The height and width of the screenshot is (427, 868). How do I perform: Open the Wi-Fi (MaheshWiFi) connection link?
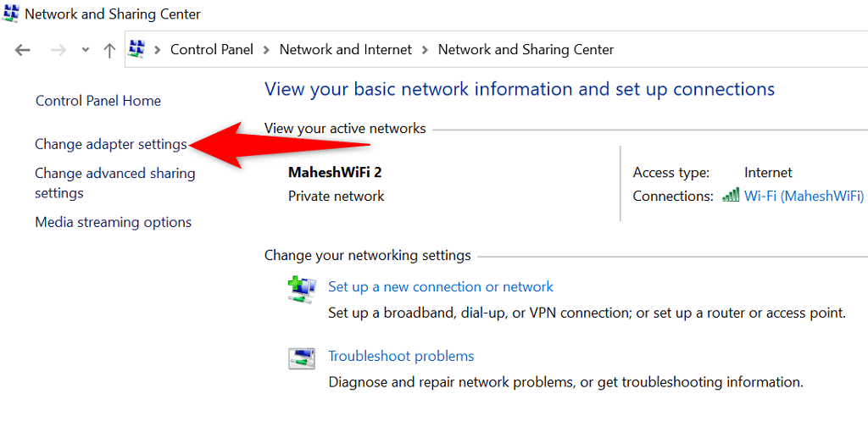pyautogui.click(x=804, y=196)
